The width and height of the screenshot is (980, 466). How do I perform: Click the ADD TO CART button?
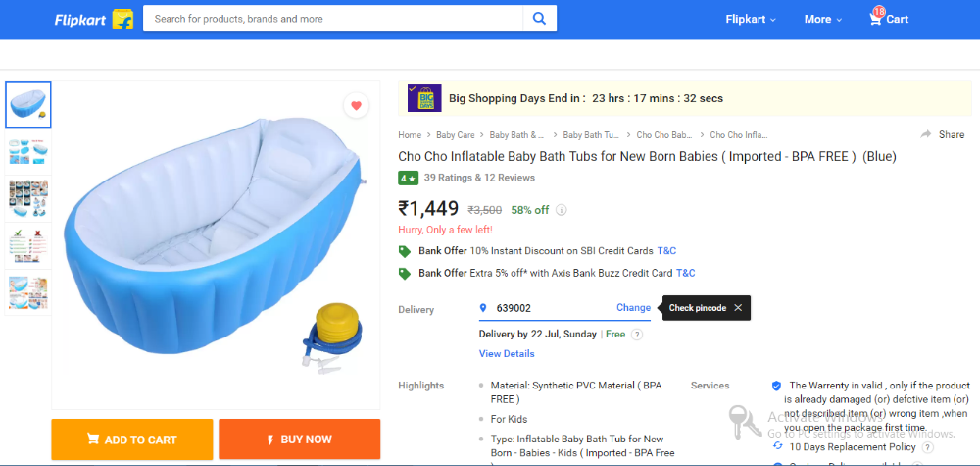[132, 440]
